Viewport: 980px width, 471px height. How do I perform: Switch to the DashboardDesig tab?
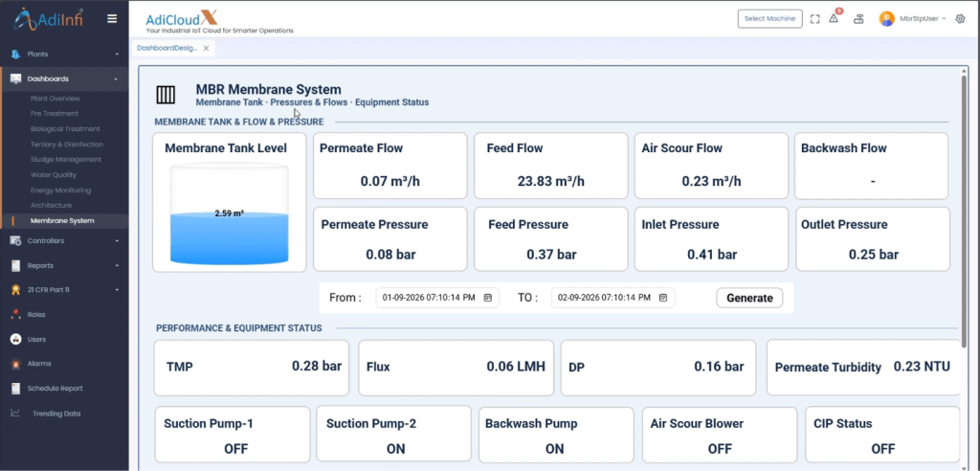coord(167,48)
